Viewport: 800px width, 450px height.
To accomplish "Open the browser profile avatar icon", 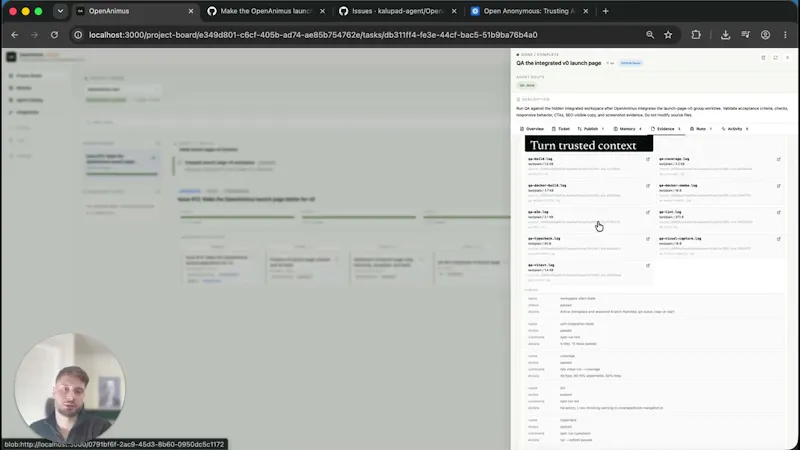I will (x=765, y=35).
